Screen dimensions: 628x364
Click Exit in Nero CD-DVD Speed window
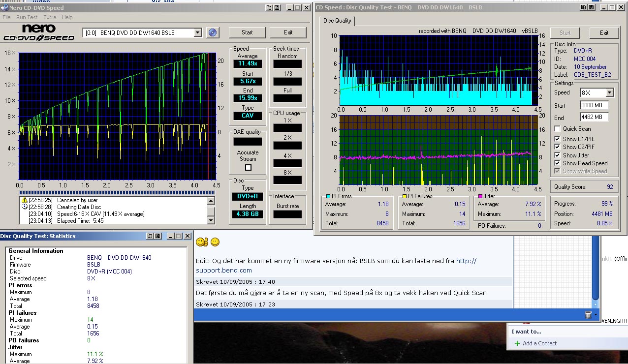pos(288,32)
